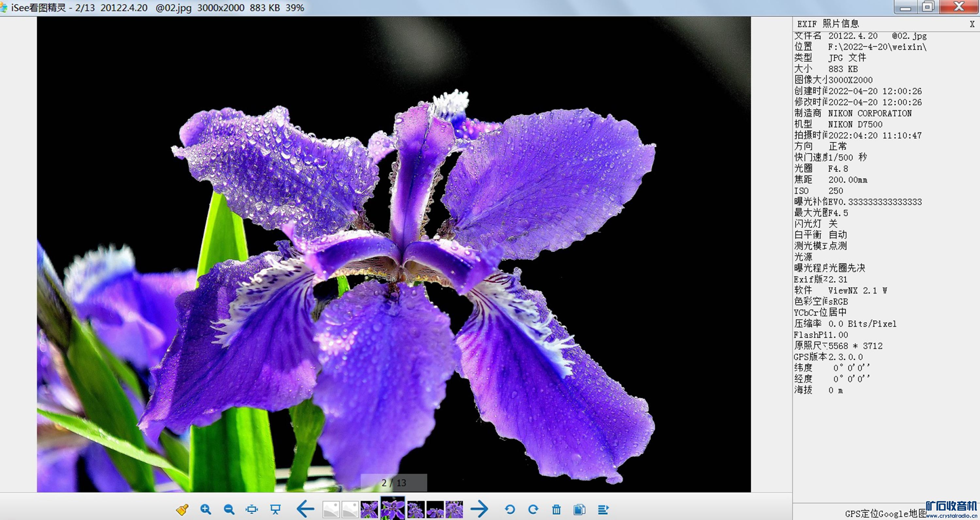980x520 pixels.
Task: Click exposure program 光圈先决 value
Action: [847, 268]
